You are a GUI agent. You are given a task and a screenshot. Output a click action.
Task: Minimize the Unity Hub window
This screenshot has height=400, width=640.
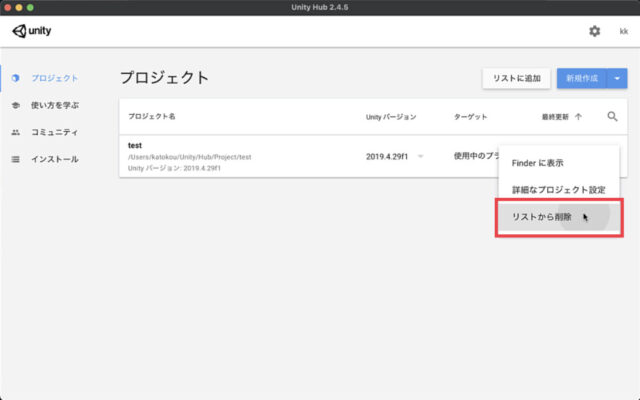19,7
